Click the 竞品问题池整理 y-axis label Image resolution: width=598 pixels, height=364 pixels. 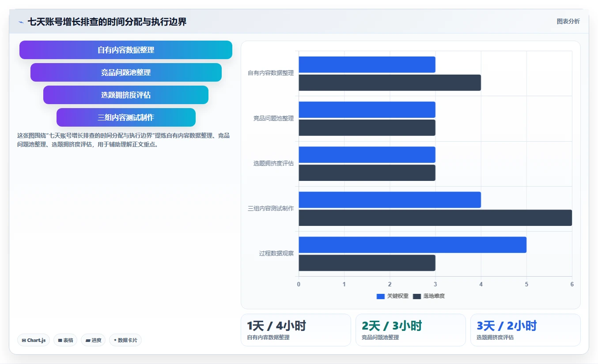(273, 119)
